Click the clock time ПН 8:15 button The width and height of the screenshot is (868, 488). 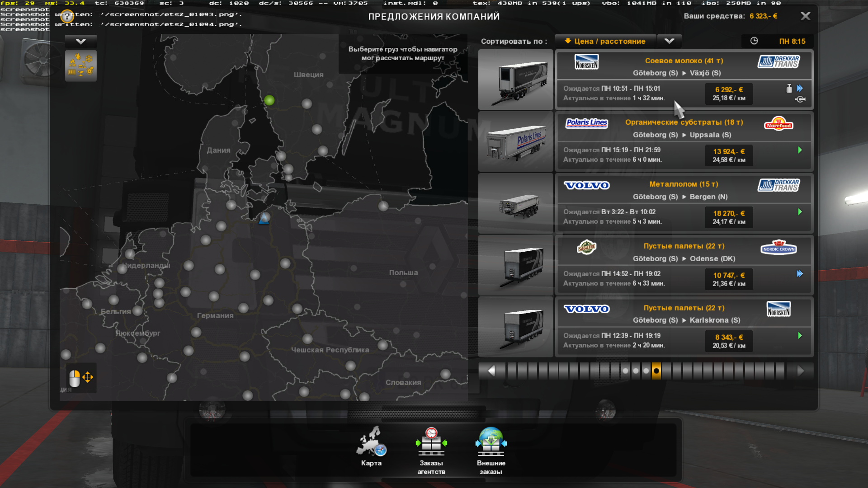click(778, 41)
